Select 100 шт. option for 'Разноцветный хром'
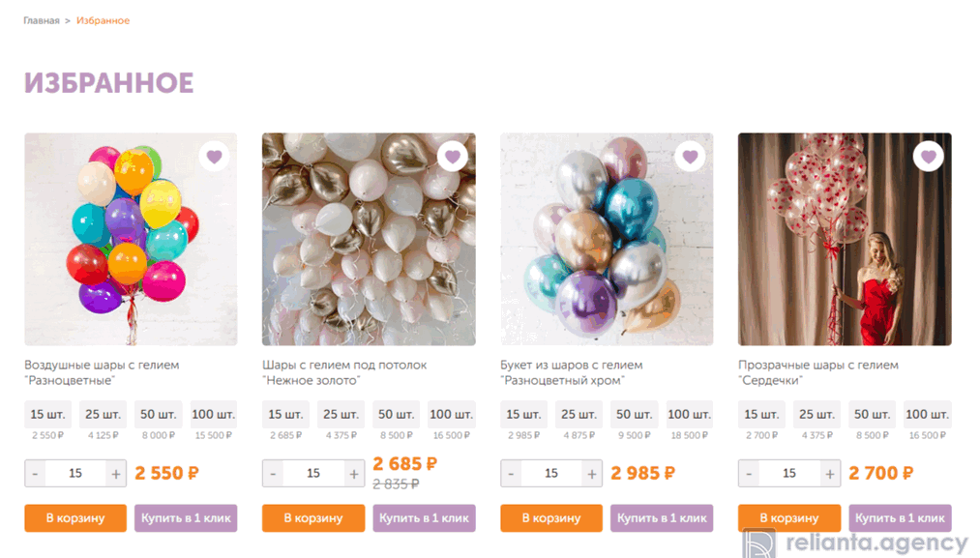Viewport: 980px width, 558px height. tap(690, 414)
